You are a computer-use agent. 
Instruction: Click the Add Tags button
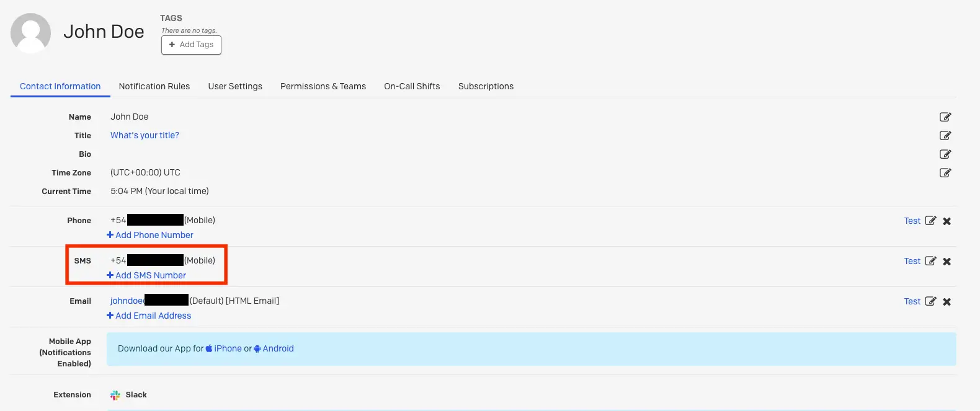pos(191,45)
